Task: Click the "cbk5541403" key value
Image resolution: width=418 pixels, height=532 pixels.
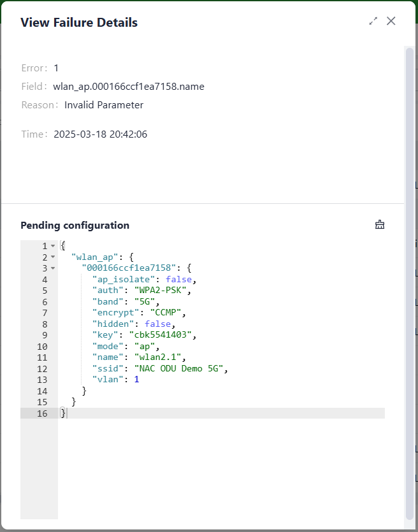Action: pyautogui.click(x=161, y=335)
